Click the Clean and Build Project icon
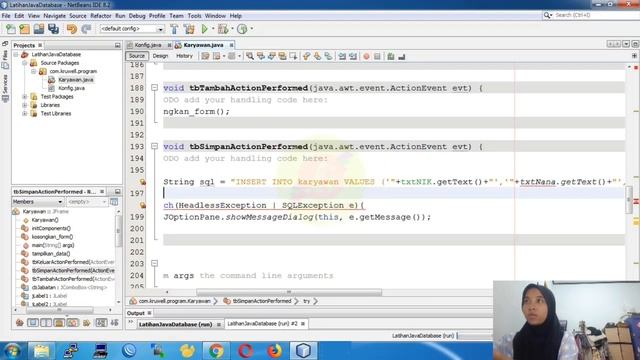The width and height of the screenshot is (640, 360). [189, 29]
